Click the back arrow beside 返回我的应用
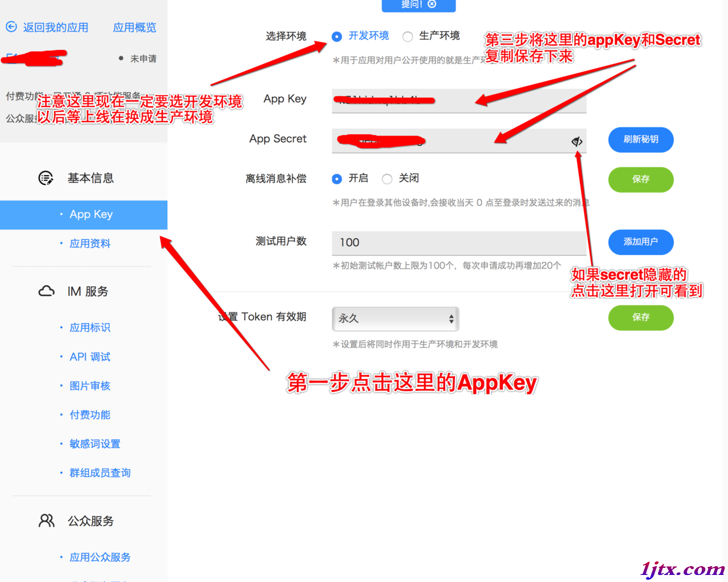 pyautogui.click(x=11, y=27)
